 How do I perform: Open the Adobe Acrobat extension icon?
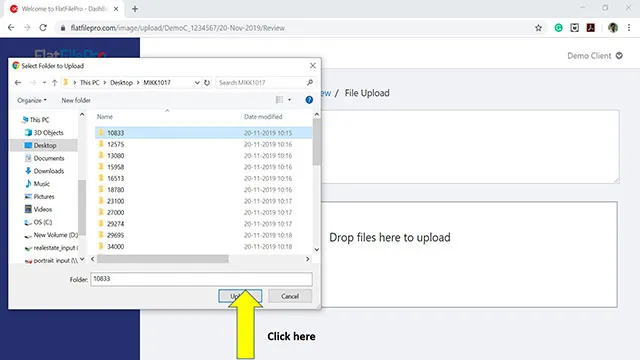pyautogui.click(x=591, y=28)
